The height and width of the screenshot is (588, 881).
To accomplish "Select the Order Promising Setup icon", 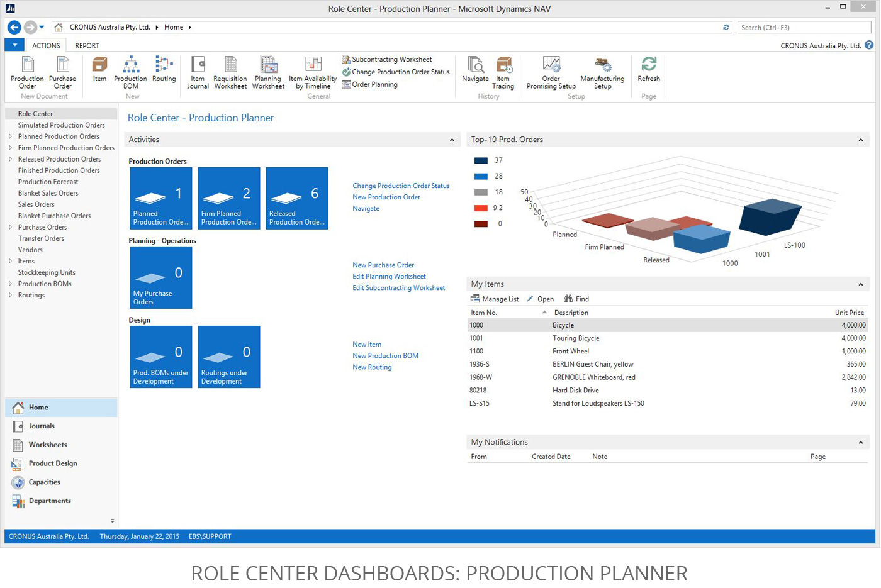I will [550, 69].
